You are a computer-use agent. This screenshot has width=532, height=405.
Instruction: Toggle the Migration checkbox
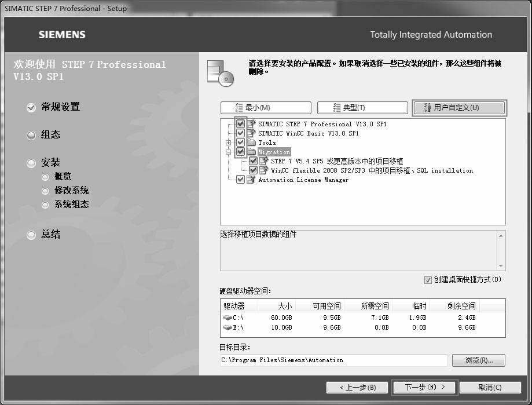[x=241, y=151]
